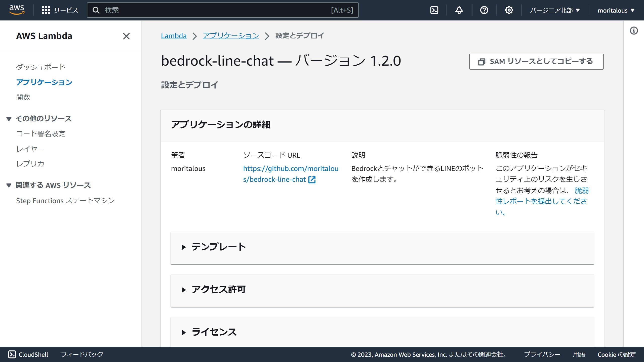Open the settings gear icon

[x=509, y=10]
